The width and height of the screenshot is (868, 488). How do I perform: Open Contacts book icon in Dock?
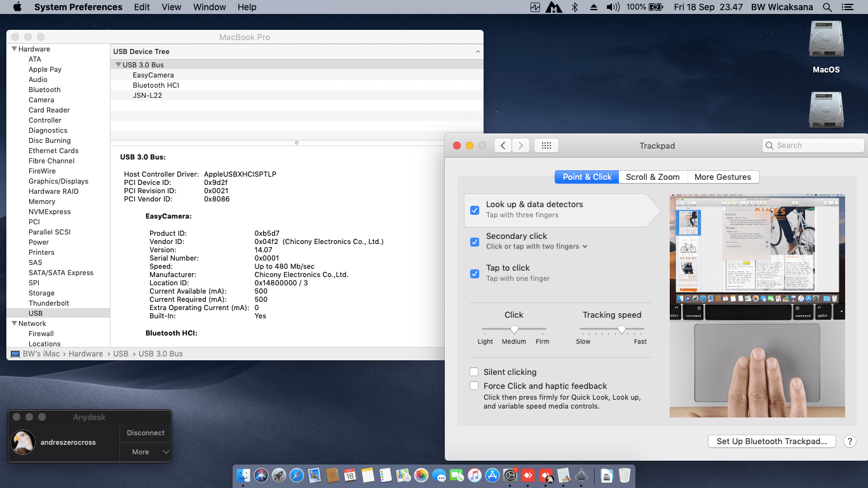pos(332,475)
